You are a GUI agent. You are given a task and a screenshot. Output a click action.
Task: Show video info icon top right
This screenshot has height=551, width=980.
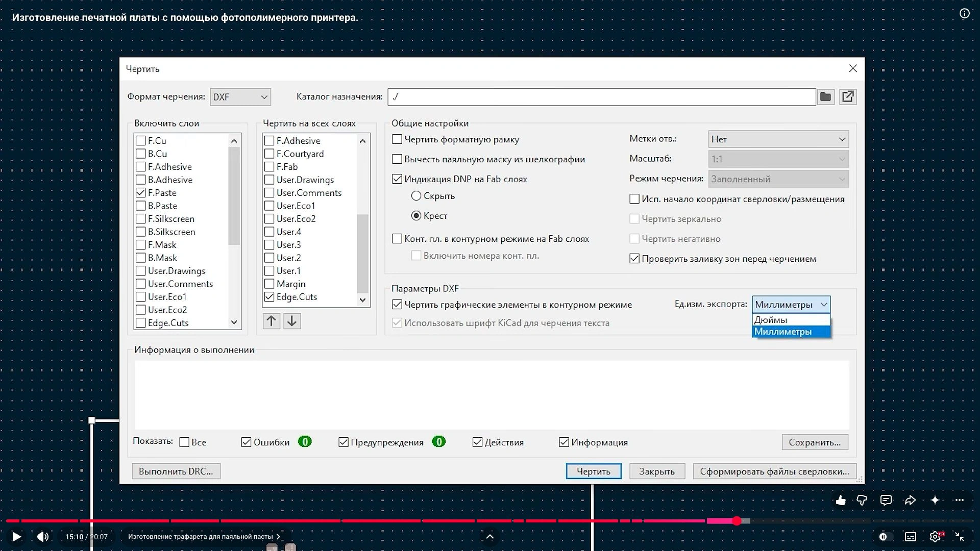[964, 14]
